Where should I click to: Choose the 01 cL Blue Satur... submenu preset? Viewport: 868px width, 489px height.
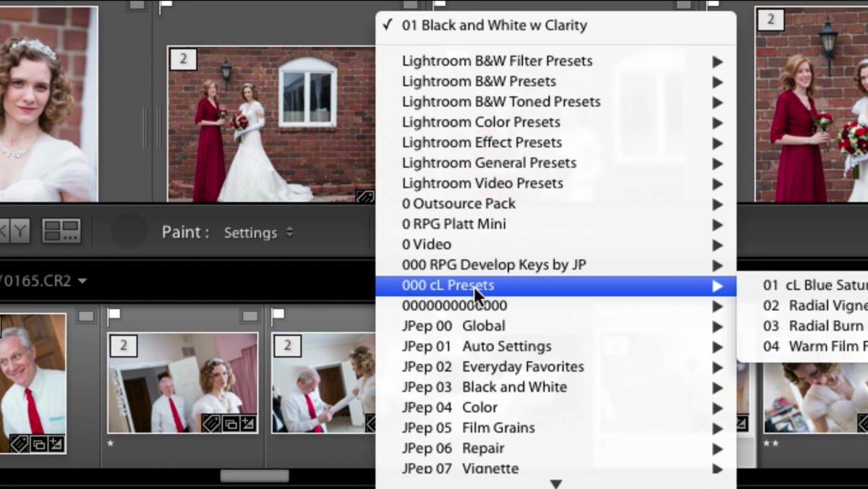803,285
